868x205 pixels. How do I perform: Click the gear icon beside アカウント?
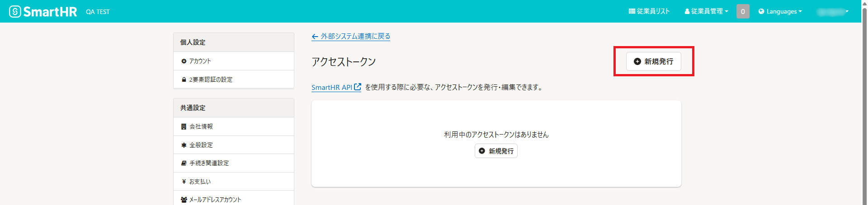(184, 61)
